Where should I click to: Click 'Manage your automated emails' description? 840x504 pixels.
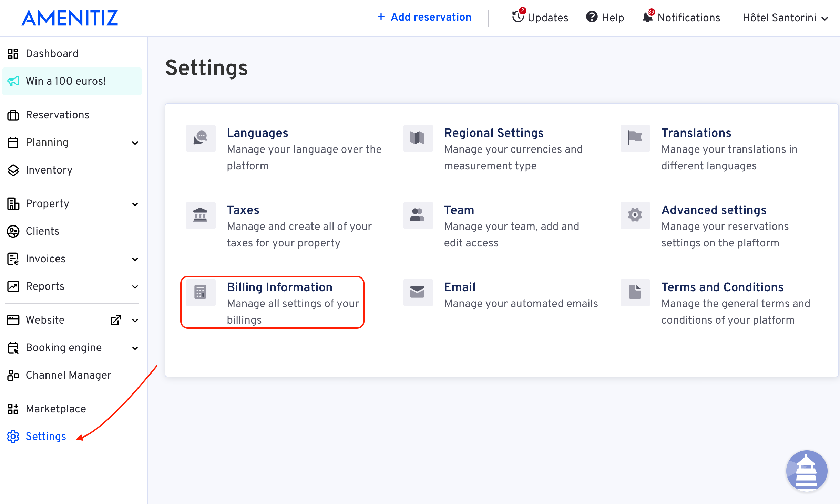[521, 304]
